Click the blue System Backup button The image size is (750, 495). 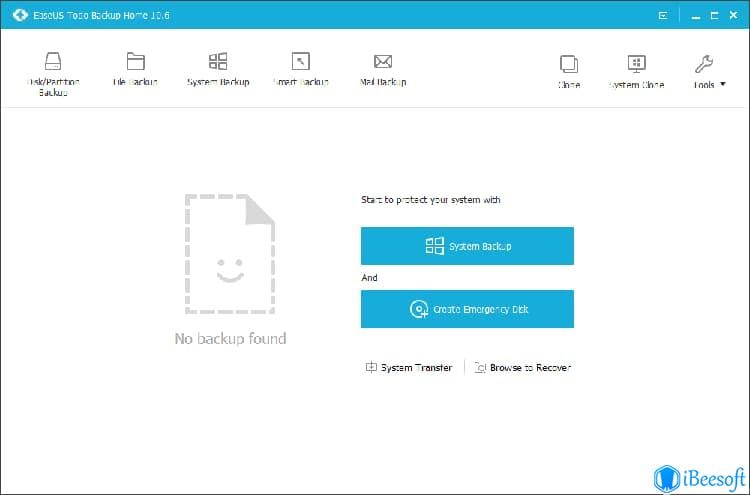click(467, 246)
